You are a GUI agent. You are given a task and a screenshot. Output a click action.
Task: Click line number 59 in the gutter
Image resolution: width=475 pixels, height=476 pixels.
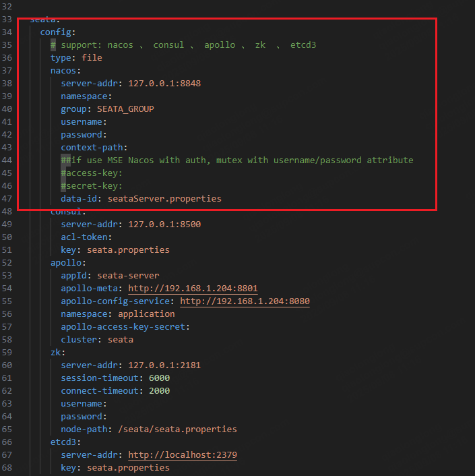(x=7, y=353)
